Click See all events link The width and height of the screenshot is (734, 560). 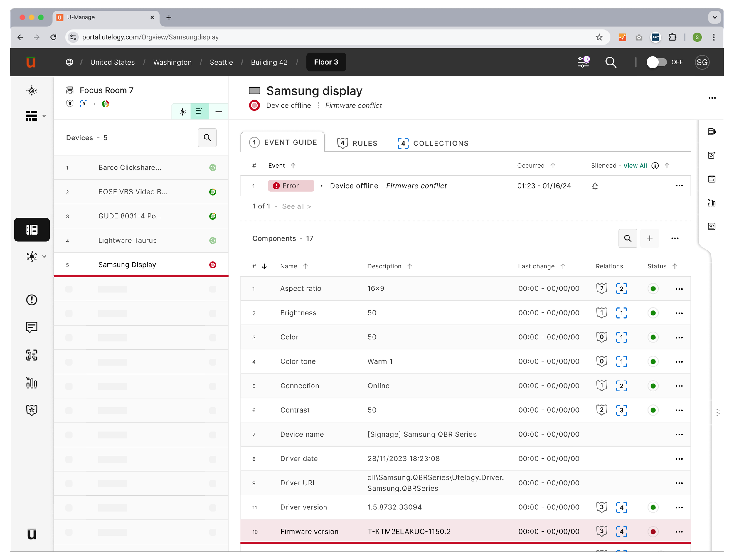(297, 206)
